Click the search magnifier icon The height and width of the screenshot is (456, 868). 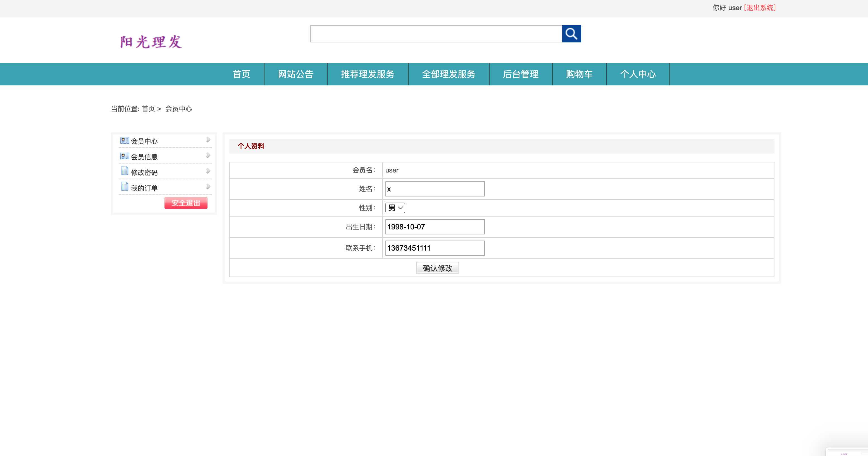pyautogui.click(x=572, y=34)
